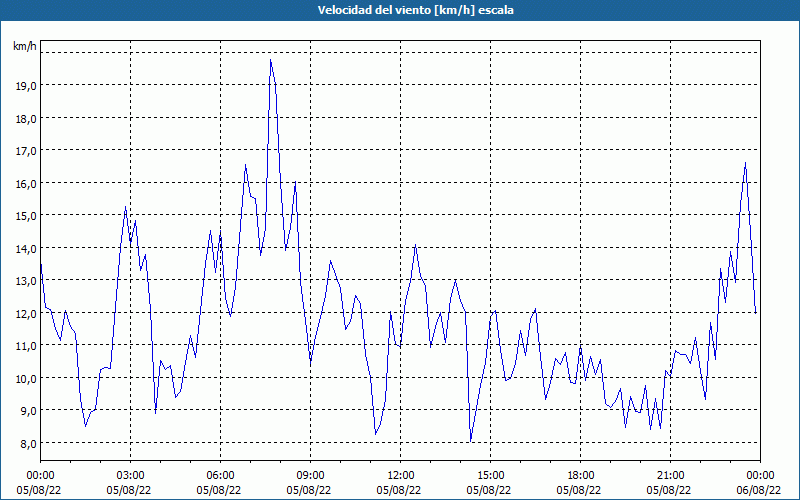The width and height of the screenshot is (800, 500).
Task: Click the 06:00 time label on the x-axis
Action: tap(220, 476)
